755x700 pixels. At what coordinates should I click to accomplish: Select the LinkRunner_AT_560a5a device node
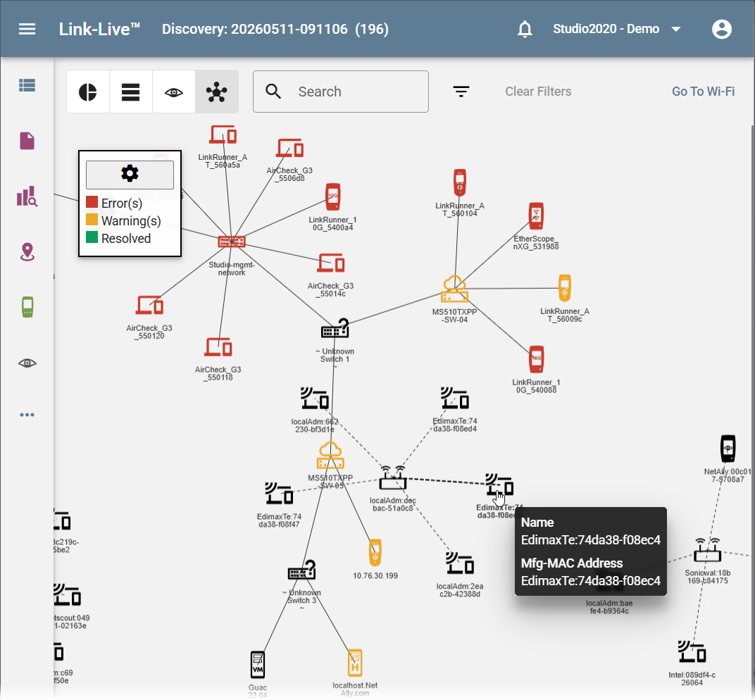pyautogui.click(x=223, y=135)
